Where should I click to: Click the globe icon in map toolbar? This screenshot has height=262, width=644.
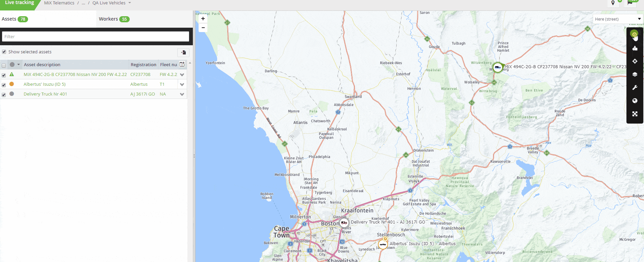(635, 101)
